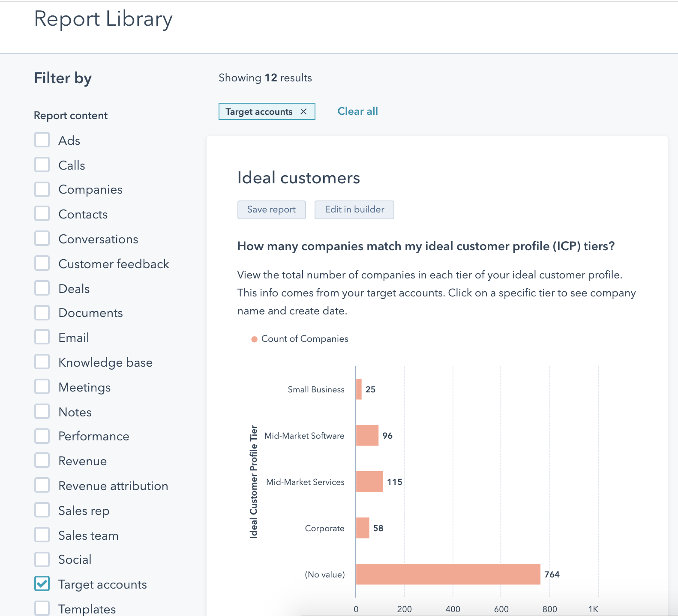
Task: Check the Companies filter box
Action: [x=42, y=189]
